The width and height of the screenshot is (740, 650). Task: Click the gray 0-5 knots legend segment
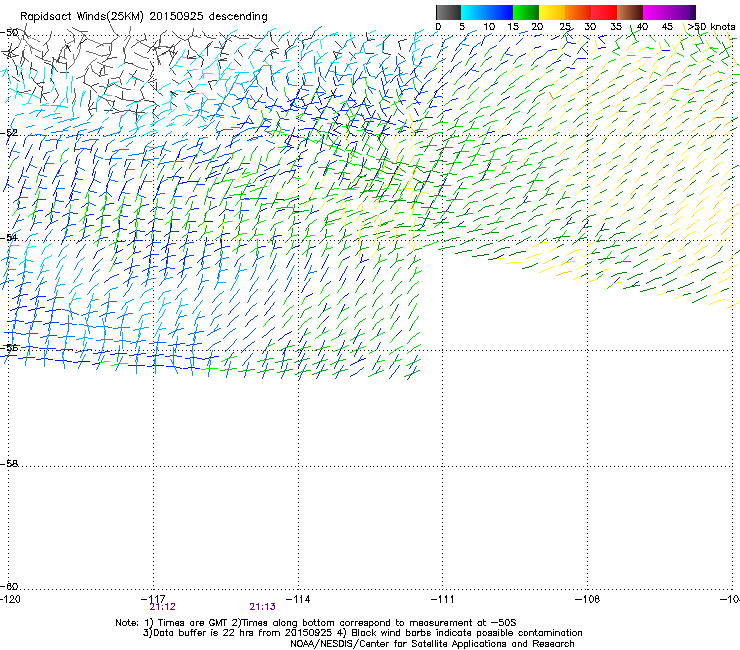(x=448, y=12)
